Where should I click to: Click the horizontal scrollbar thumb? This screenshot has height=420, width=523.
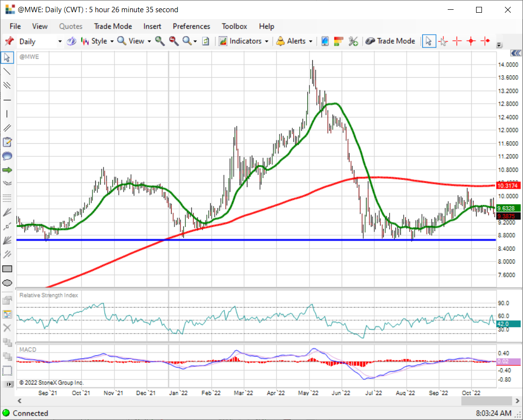tap(486, 400)
